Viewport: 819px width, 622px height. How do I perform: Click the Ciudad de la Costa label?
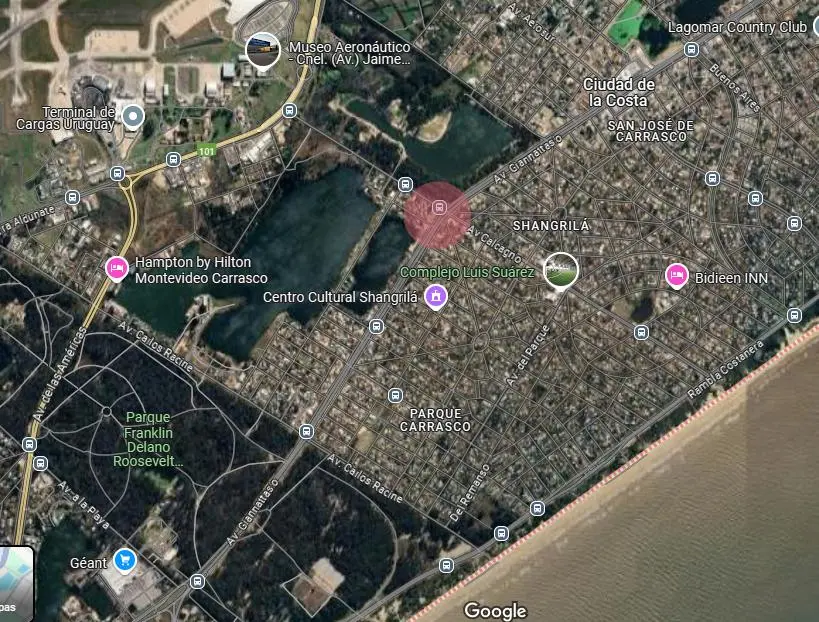point(618,92)
